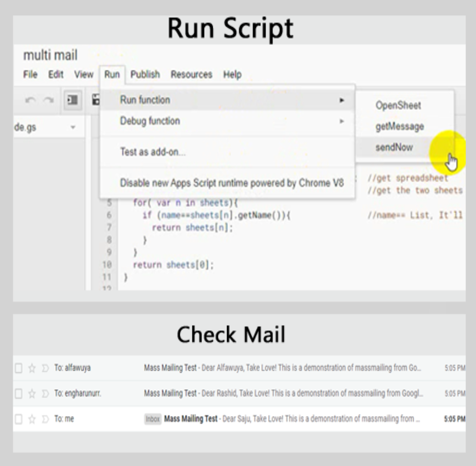
Task: Star the email to engharunurr
Action: [x=32, y=394]
